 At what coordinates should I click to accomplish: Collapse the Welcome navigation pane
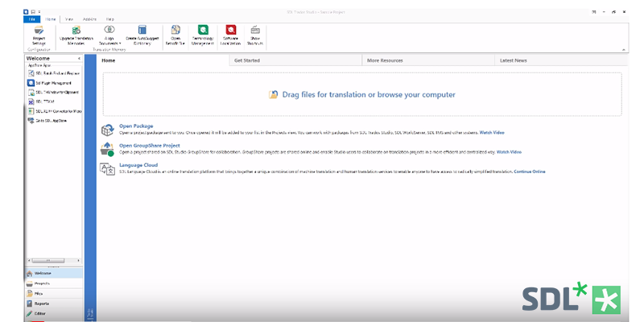[78, 59]
